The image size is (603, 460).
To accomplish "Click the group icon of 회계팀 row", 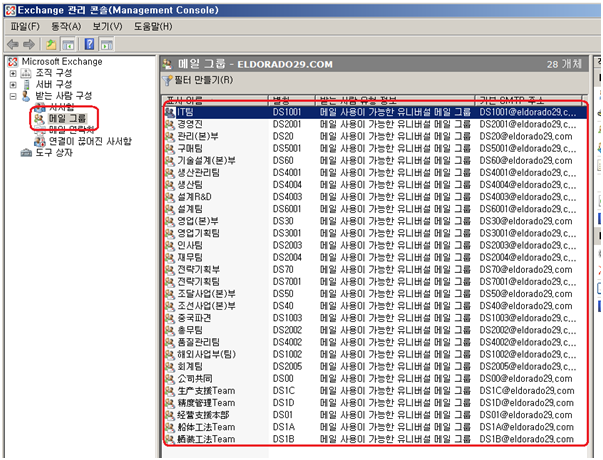I will (170, 367).
